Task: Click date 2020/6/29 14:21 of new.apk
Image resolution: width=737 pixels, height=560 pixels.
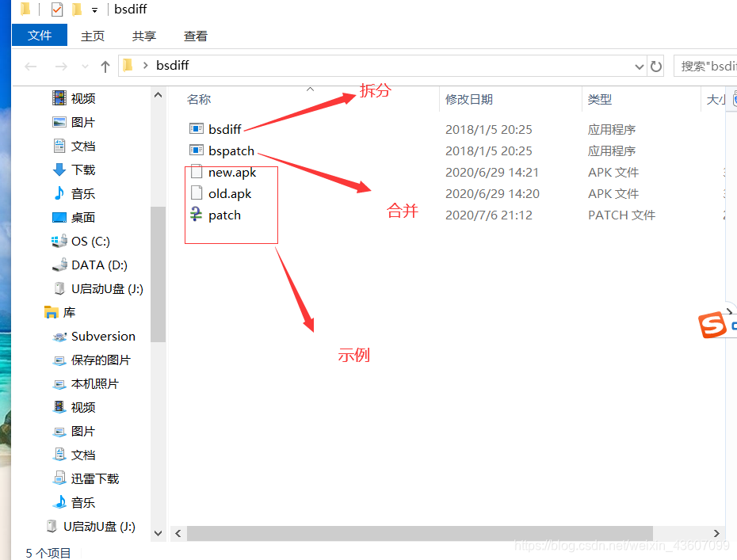Action: 491,172
